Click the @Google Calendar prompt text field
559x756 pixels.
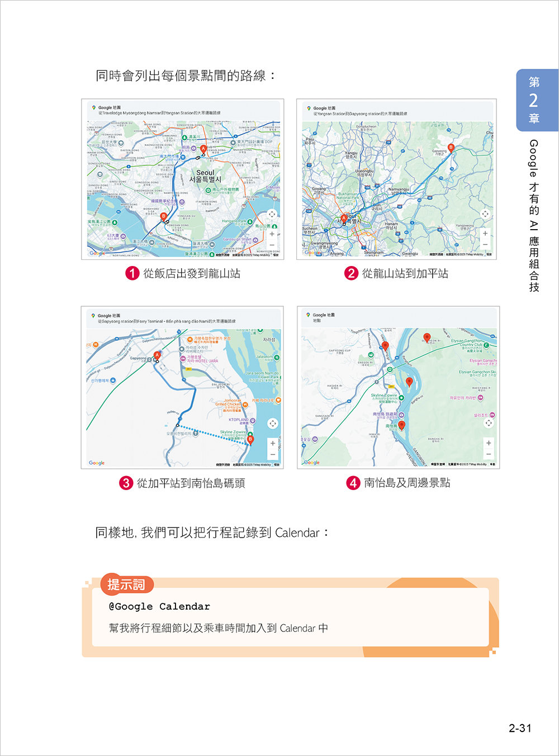[159, 606]
